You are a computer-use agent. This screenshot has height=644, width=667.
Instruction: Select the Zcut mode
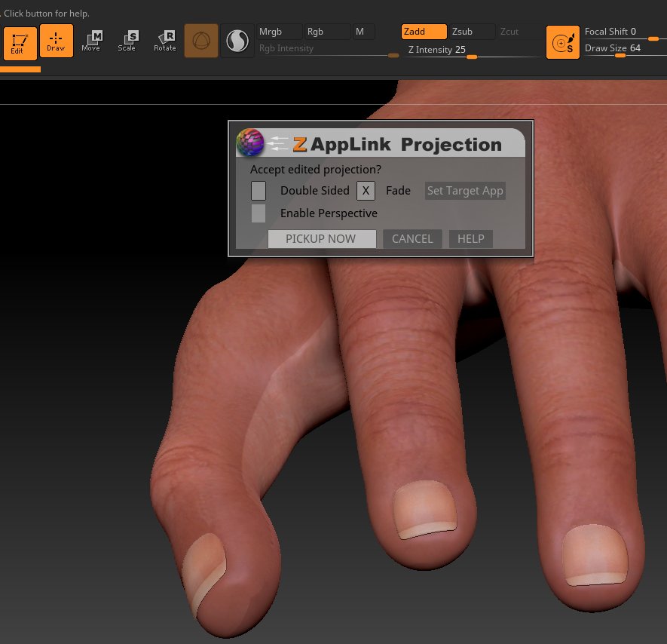point(520,32)
